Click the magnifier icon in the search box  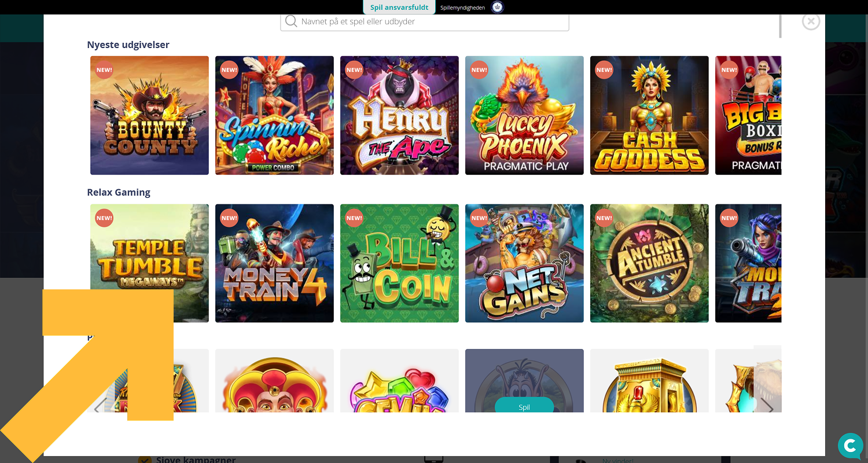[291, 21]
